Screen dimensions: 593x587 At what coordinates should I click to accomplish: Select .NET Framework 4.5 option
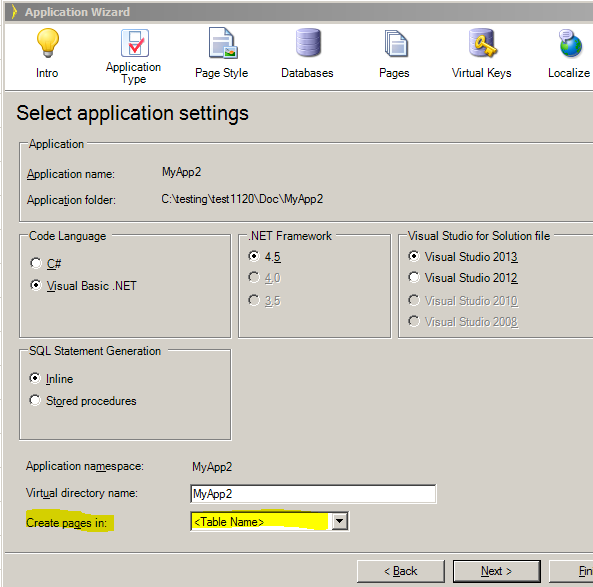pyautogui.click(x=254, y=256)
